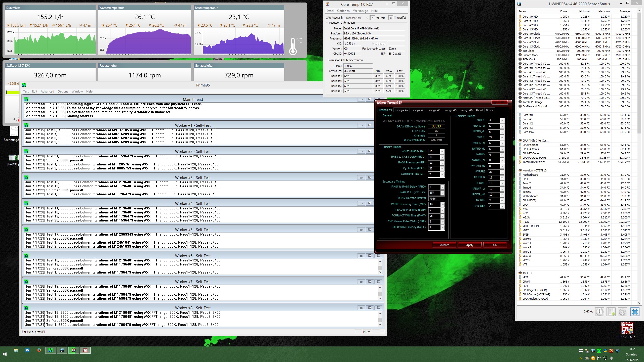Viewport: 644px width, 362px height.
Task: Open the DRAM REF Cycle Time dropdown
Action: pyautogui.click(x=442, y=193)
